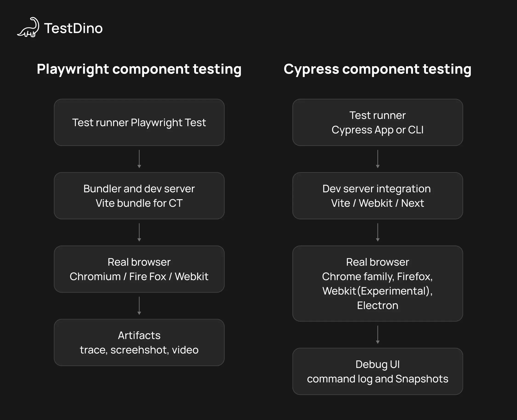The height and width of the screenshot is (420, 517).
Task: Click the Test runner Playwright Test box
Action: coord(139,122)
